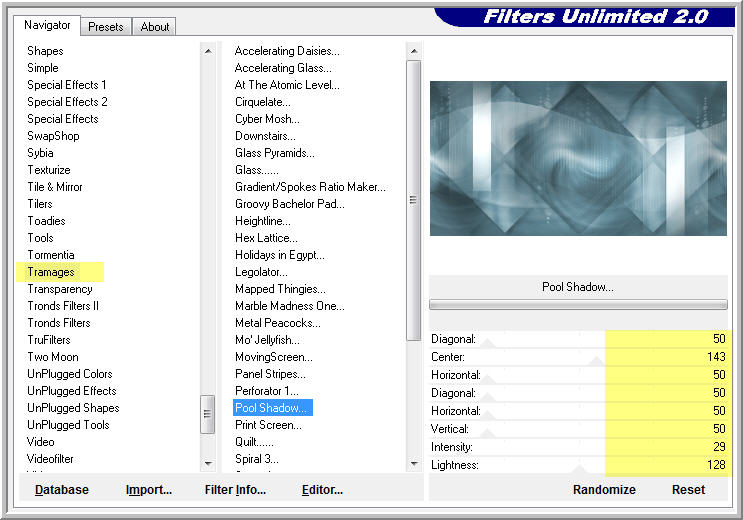The image size is (743, 520).
Task: Click the Pool Shadow... title bar button
Action: tap(578, 287)
